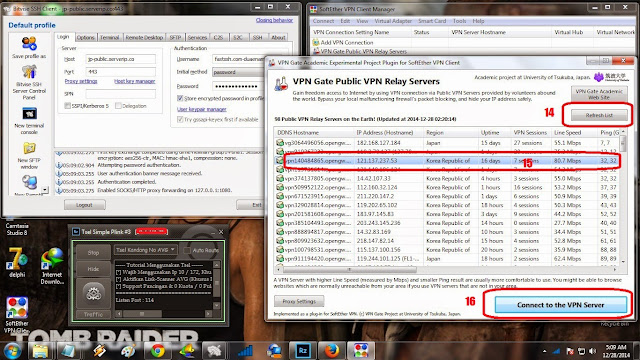Viewport: 640px width, 360px height.
Task: Show hidden system tray icons arrow
Action: tap(544, 351)
